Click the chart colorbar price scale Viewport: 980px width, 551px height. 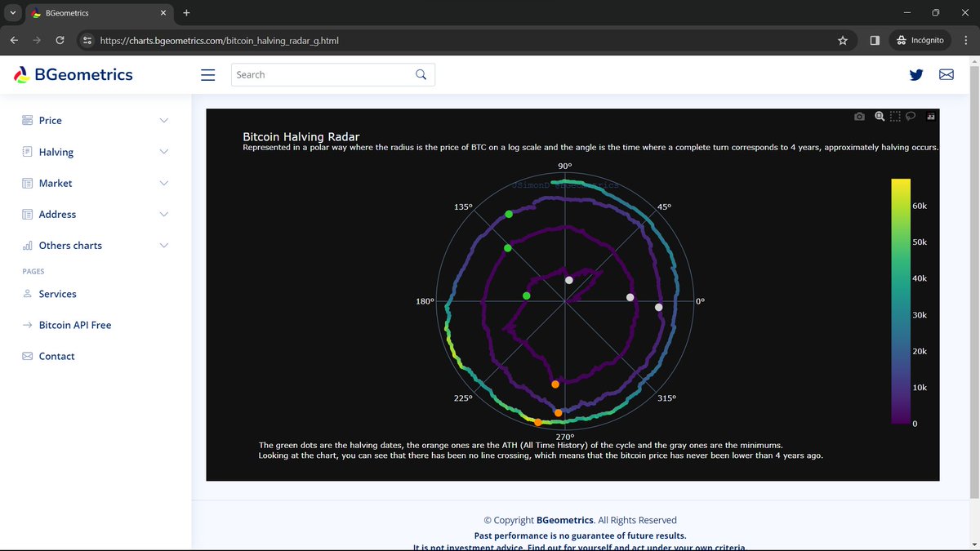tap(901, 301)
